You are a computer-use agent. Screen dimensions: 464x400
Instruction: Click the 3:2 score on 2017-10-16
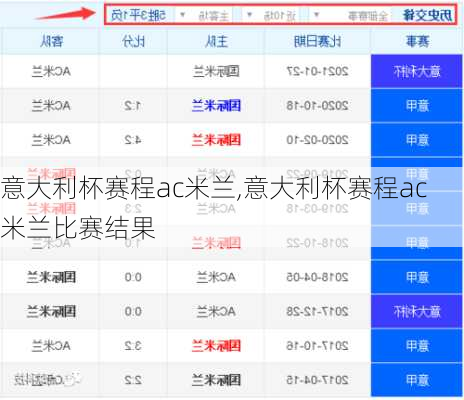pyautogui.click(x=133, y=346)
